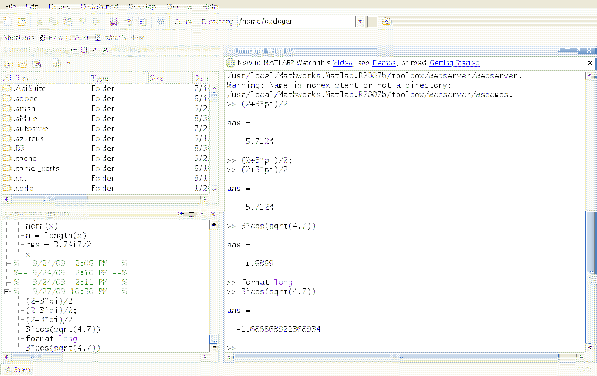The image size is (597, 376).
Task: Open the GUIDE icon in the toolbar
Action: click(x=128, y=22)
